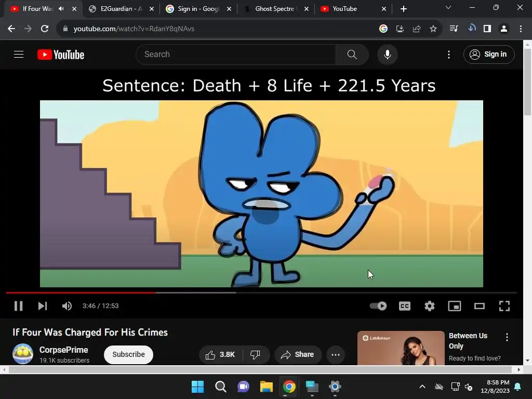
Task: Click the Google icon in address bar
Action: pyautogui.click(x=383, y=29)
